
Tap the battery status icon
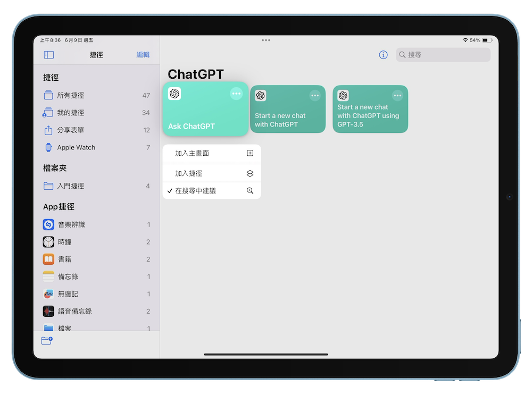[487, 40]
